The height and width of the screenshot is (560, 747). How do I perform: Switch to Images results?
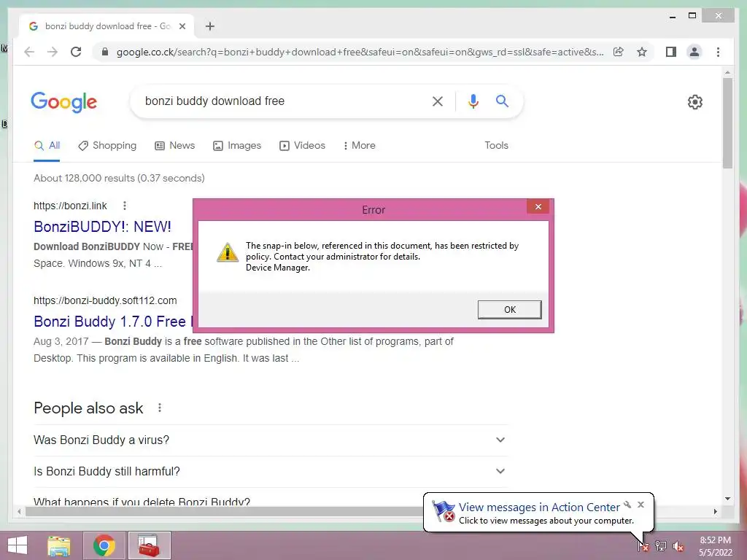tap(237, 146)
